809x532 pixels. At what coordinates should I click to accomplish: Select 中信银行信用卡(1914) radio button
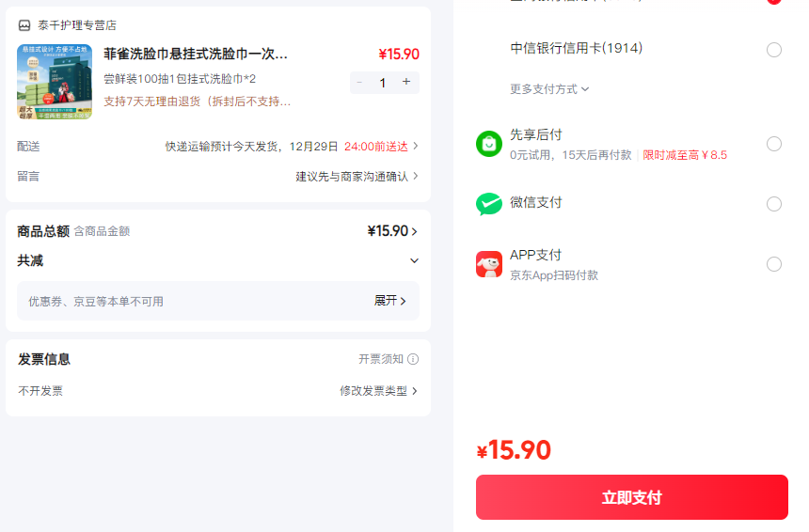point(774,50)
